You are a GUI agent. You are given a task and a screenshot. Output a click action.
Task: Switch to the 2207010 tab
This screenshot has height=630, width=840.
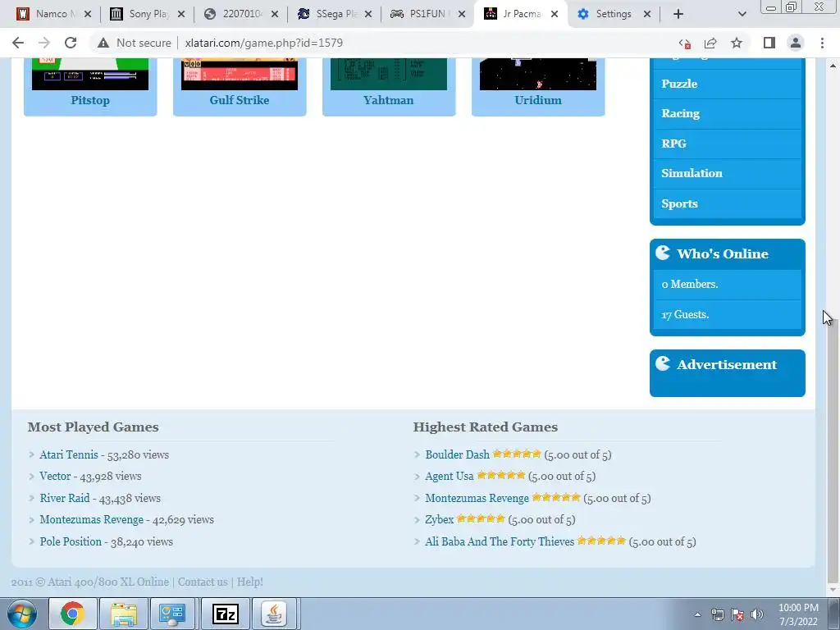240,14
